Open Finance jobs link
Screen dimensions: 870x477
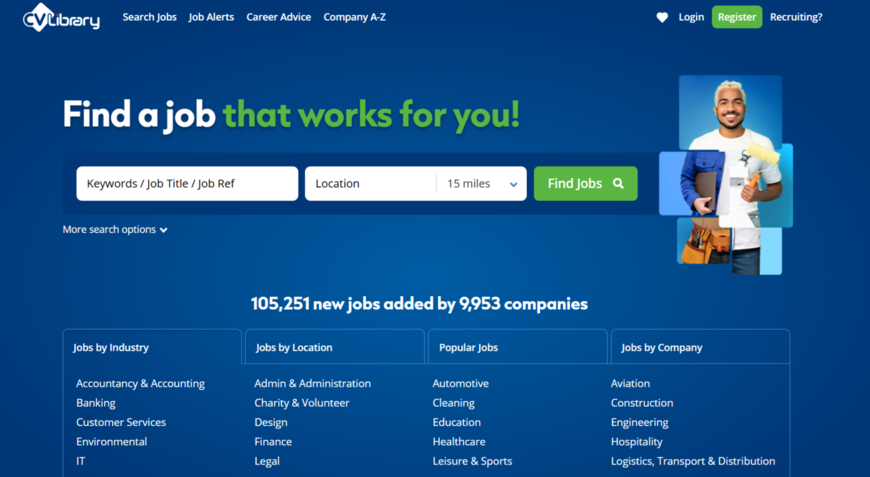pyautogui.click(x=273, y=442)
